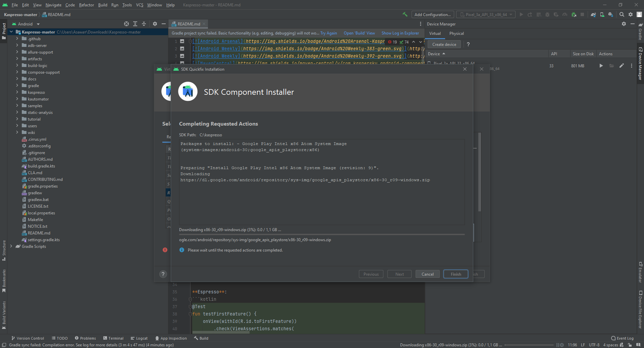The image size is (644, 348).
Task: Toggle the Gradle tool window button
Action: click(x=640, y=31)
